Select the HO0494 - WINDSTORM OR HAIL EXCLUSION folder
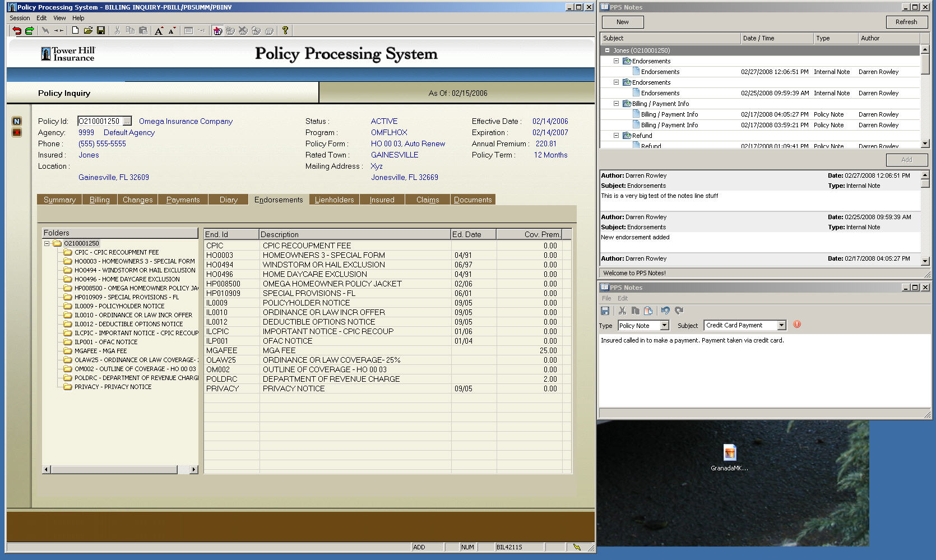 point(135,270)
